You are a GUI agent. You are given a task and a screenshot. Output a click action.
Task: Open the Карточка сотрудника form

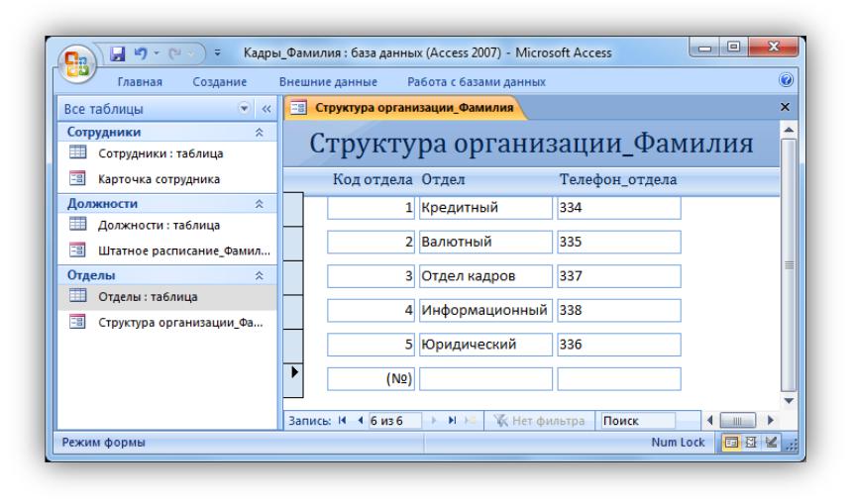tap(167, 179)
